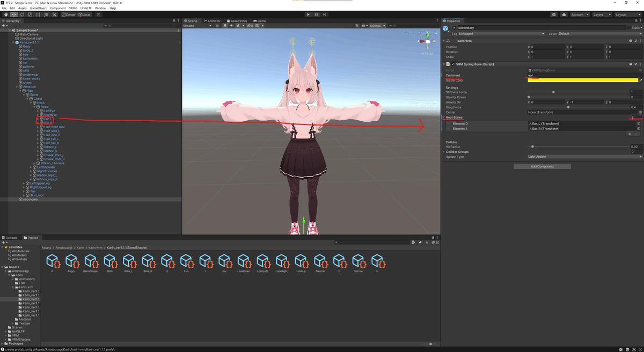Open object picker for Element 0 Ear_L
The width and height of the screenshot is (644, 352).
(639, 123)
